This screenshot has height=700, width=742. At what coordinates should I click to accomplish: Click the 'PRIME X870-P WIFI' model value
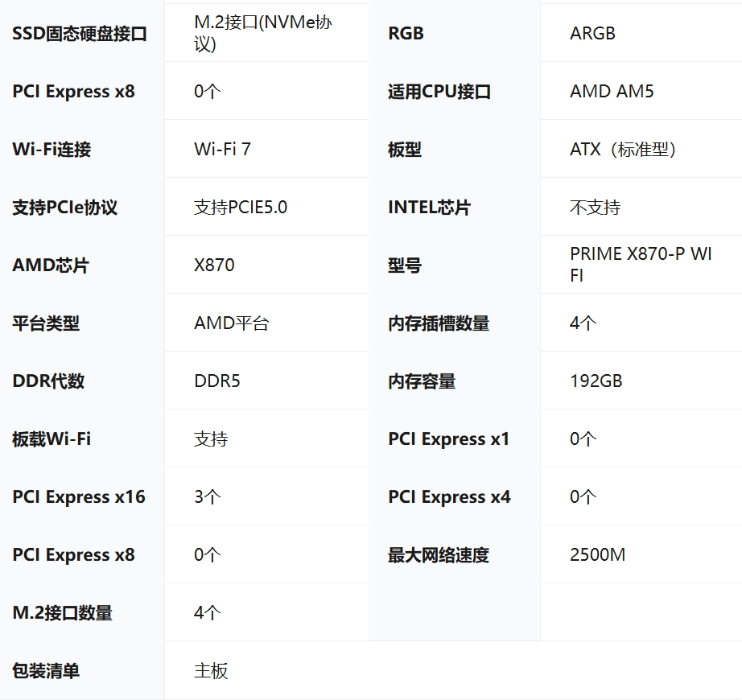(x=641, y=265)
